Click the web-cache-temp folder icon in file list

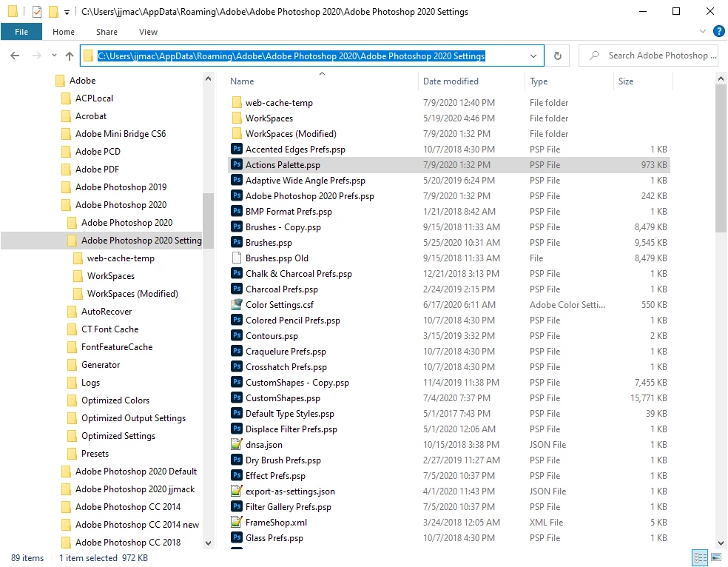tap(237, 102)
